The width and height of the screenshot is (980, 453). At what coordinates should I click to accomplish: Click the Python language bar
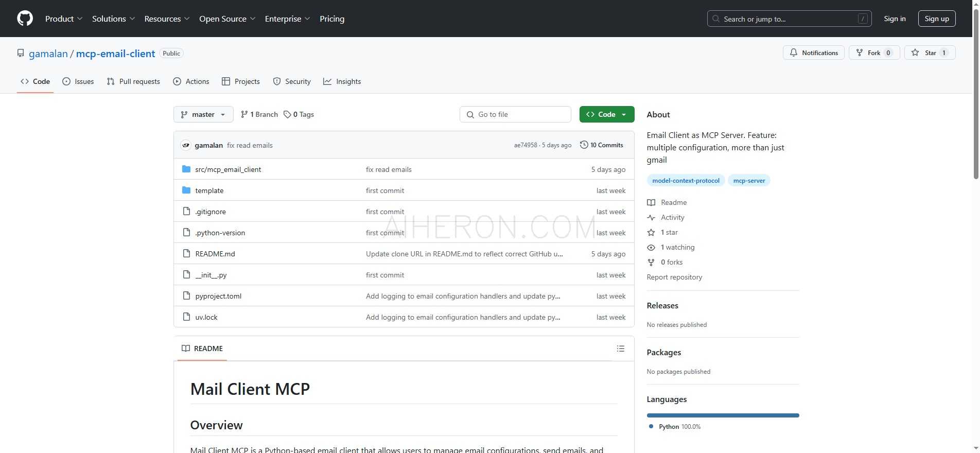pos(722,415)
